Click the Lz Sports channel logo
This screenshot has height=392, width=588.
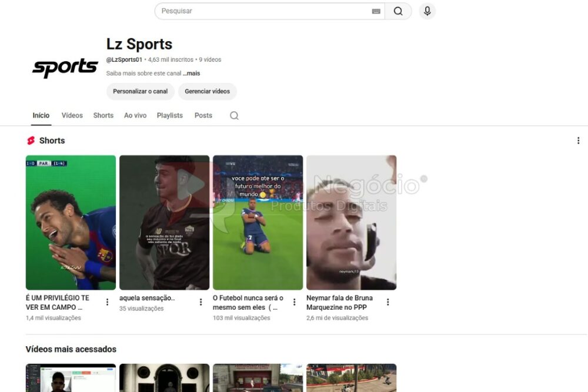[65, 68]
